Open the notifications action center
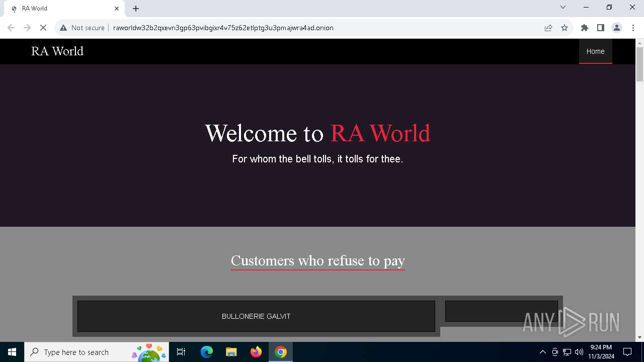The width and height of the screenshot is (644, 362). tap(627, 352)
